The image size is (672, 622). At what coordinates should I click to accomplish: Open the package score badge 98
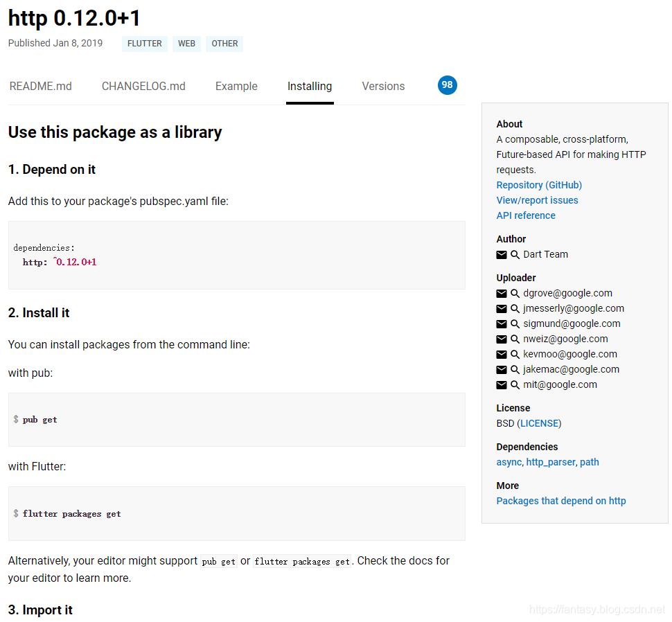click(448, 85)
